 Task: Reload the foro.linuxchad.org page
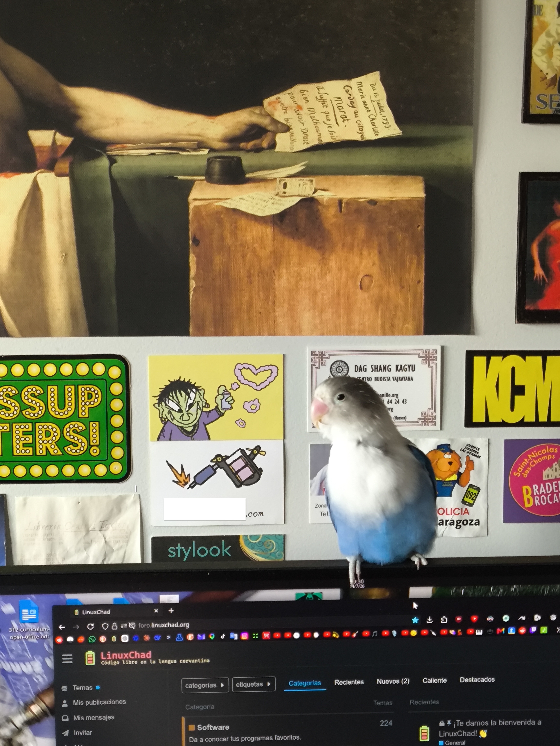[x=90, y=627]
